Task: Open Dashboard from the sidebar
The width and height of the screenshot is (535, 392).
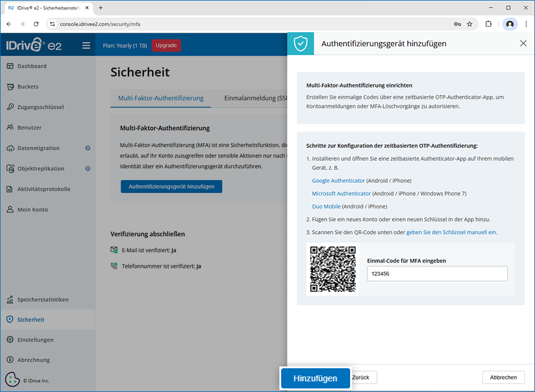Action: (x=32, y=66)
